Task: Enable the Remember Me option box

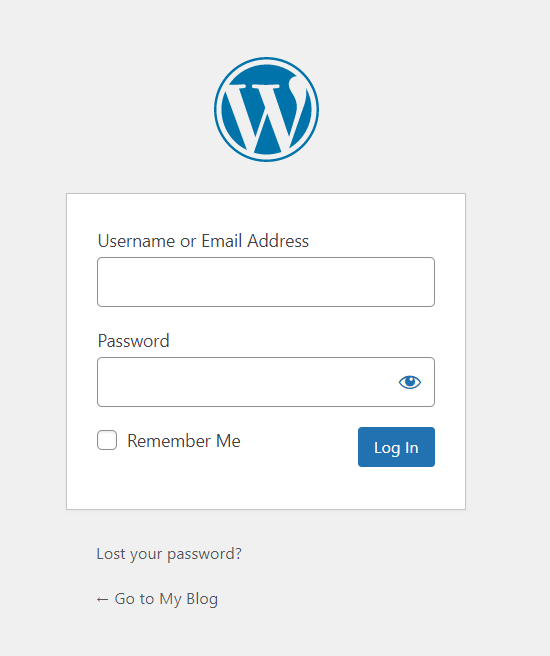Action: click(107, 440)
